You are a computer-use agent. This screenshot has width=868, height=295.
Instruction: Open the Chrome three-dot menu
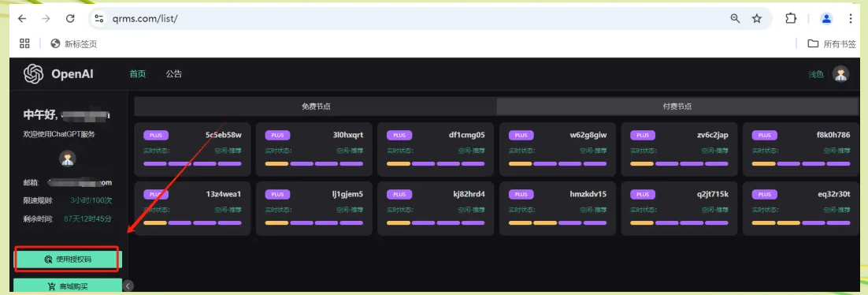(x=851, y=18)
